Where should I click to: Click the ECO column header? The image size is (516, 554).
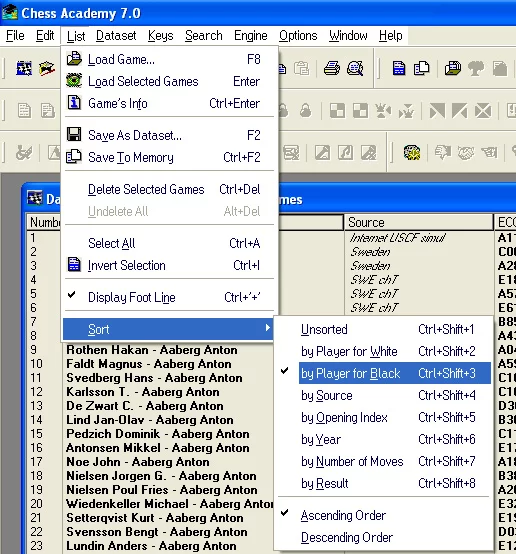(x=505, y=222)
